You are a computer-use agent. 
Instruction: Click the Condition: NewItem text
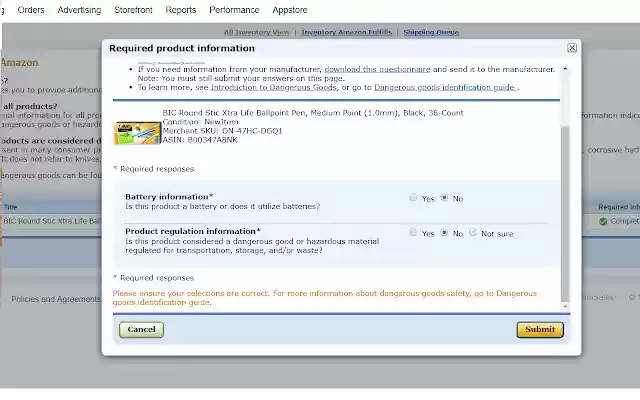200,122
